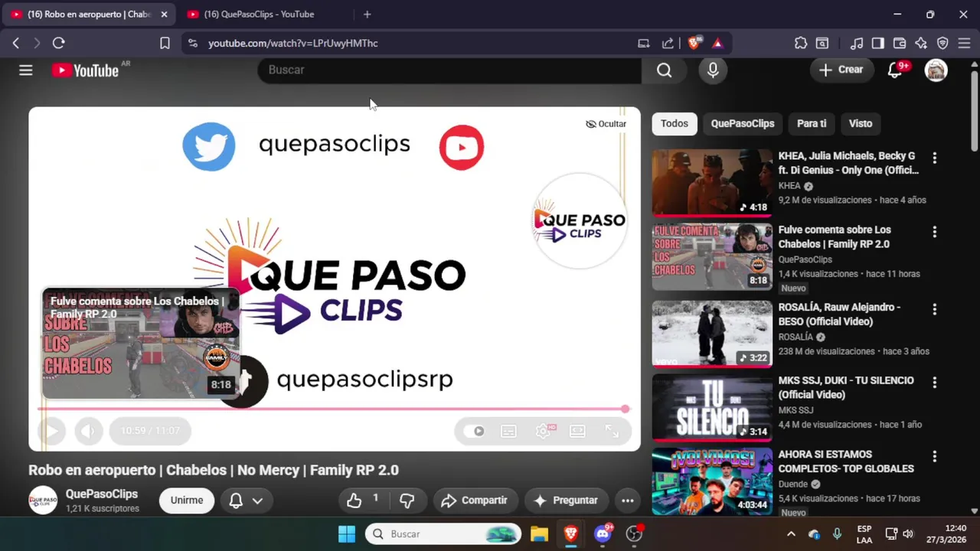Open Brave Leo AI sparkle icon
This screenshot has height=551, width=980.
click(921, 44)
